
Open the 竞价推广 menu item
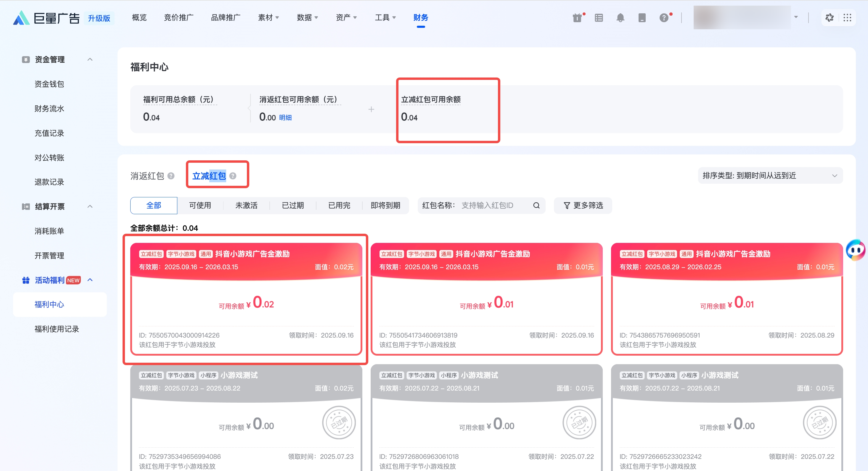tap(179, 17)
